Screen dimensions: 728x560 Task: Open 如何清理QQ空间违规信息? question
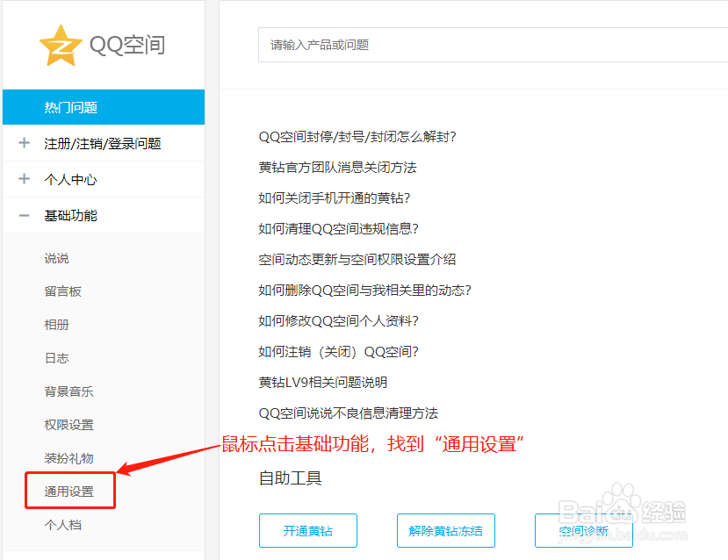click(x=338, y=229)
